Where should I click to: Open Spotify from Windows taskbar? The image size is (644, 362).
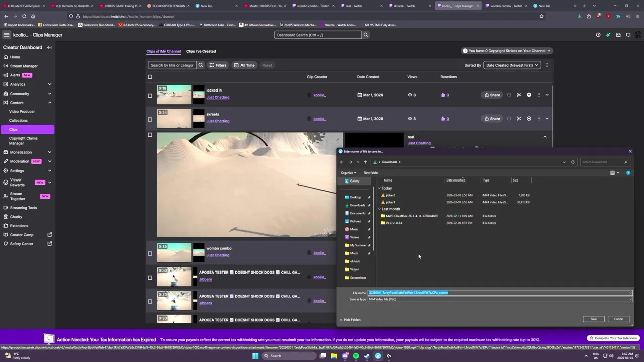[x=356, y=356]
